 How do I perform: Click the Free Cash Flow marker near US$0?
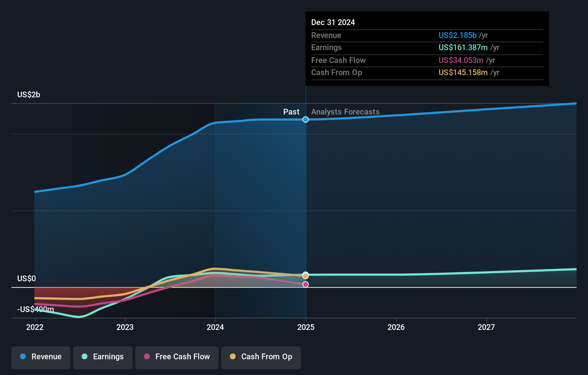click(305, 284)
